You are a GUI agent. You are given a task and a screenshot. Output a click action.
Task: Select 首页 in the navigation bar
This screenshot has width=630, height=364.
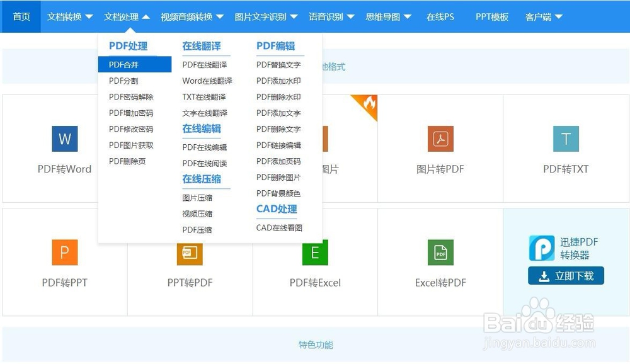point(21,17)
